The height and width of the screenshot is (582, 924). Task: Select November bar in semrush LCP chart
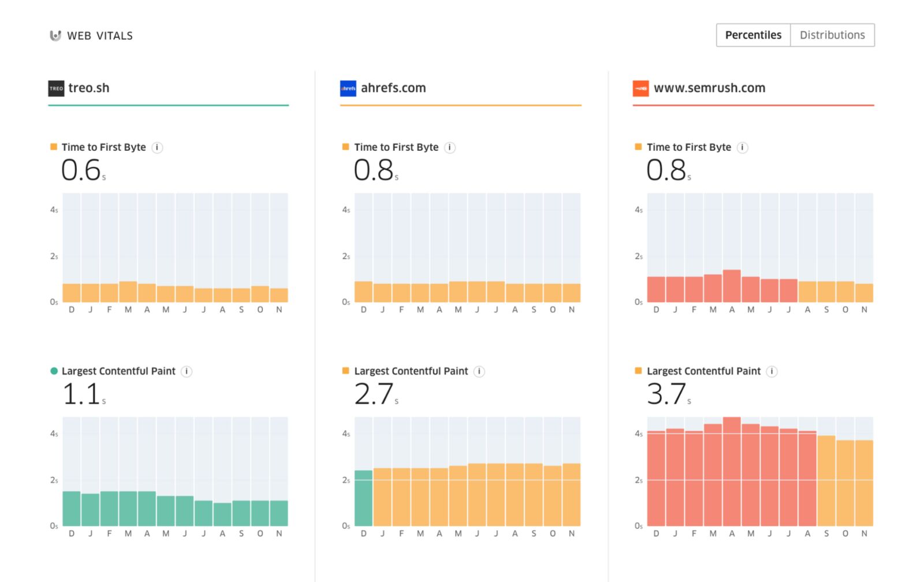point(864,483)
